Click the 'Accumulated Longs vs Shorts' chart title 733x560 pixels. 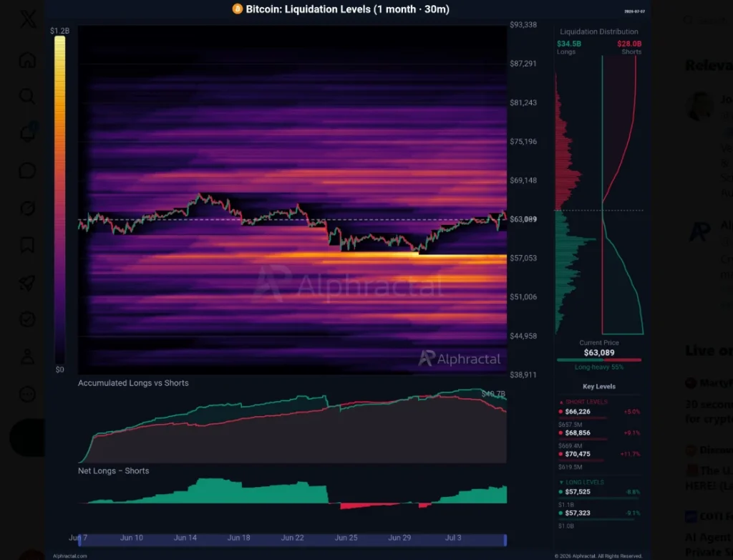pyautogui.click(x=133, y=382)
